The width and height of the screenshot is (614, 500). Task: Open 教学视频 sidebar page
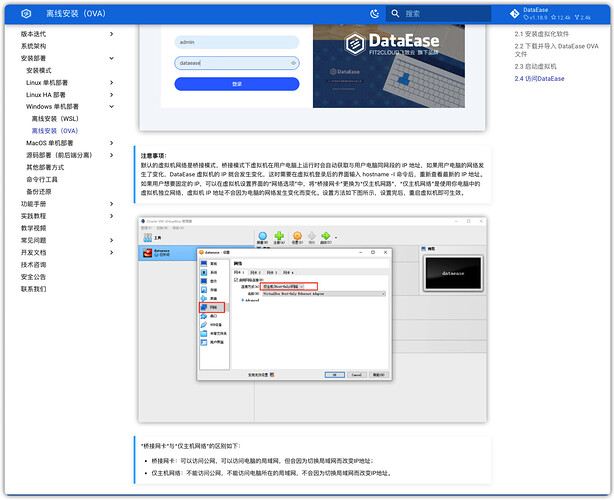click(33, 228)
